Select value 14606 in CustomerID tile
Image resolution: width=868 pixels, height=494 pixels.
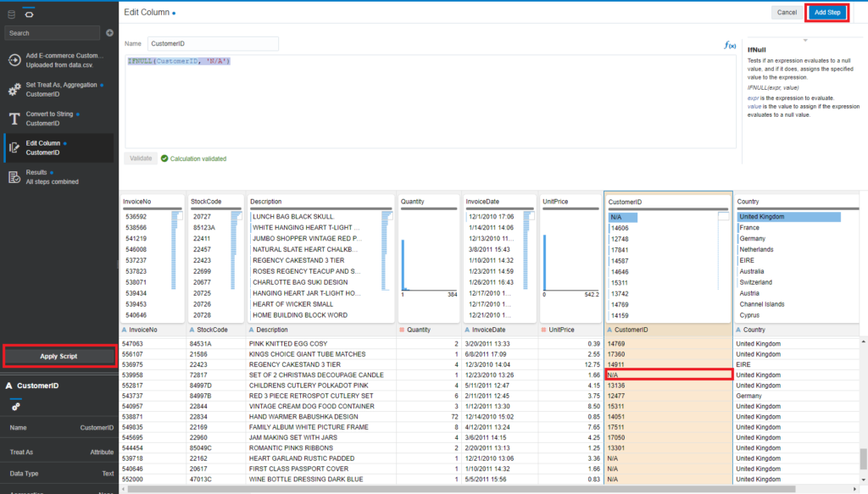coord(620,228)
